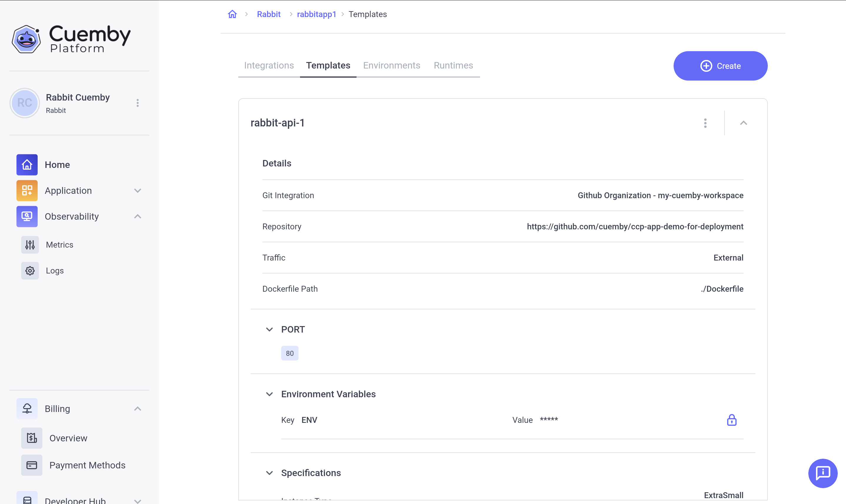Open rabbit-api-1 template options menu

(x=705, y=123)
